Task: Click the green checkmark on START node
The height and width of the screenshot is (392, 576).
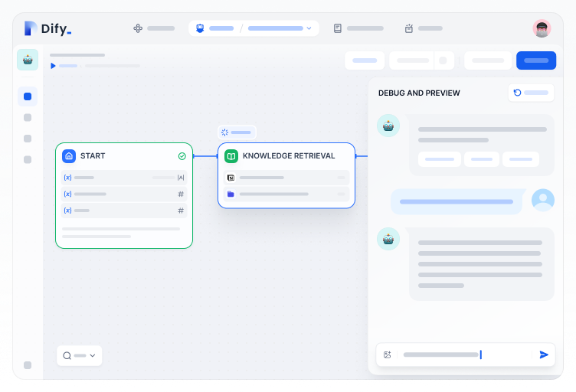Action: coord(182,156)
